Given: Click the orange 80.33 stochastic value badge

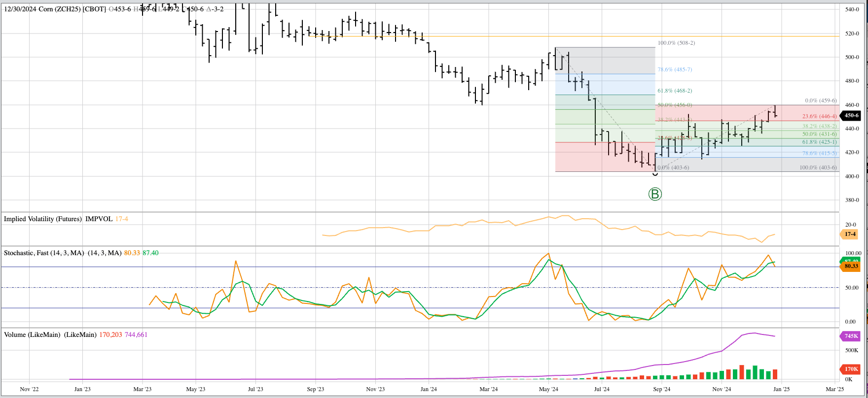Looking at the screenshot, I should point(851,266).
